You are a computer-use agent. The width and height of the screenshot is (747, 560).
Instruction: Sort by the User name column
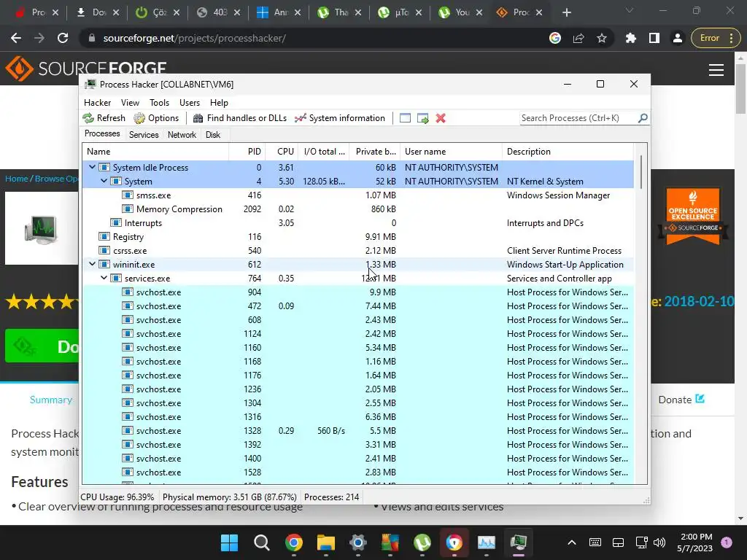(451, 152)
